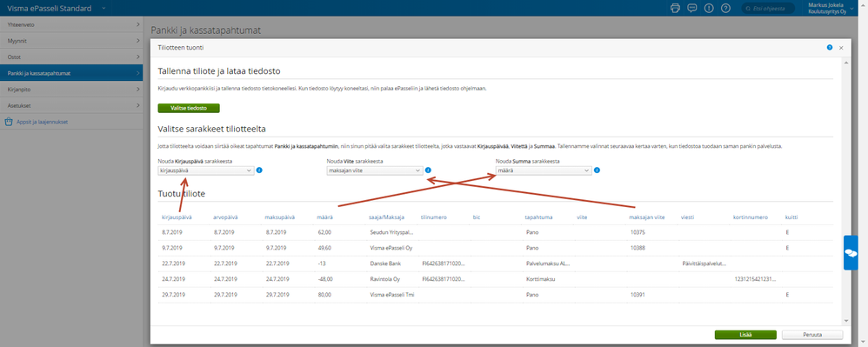Click the blue help icon in dialog header

point(830,48)
